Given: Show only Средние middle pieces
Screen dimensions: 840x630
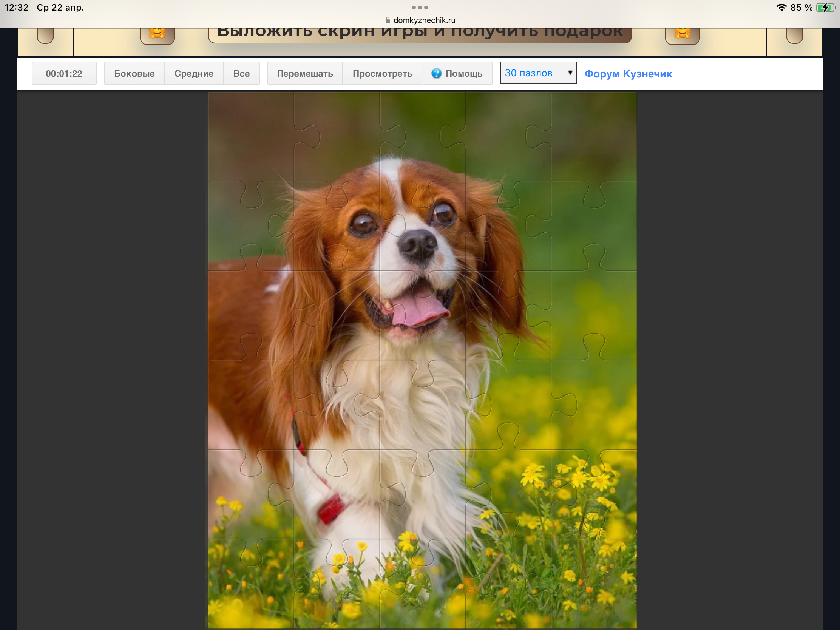Looking at the screenshot, I should pos(194,73).
